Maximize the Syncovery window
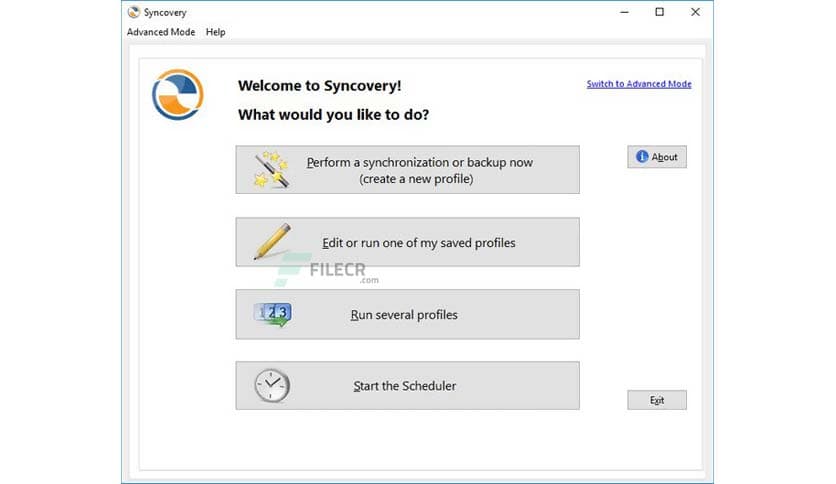The height and width of the screenshot is (484, 836). click(x=660, y=12)
